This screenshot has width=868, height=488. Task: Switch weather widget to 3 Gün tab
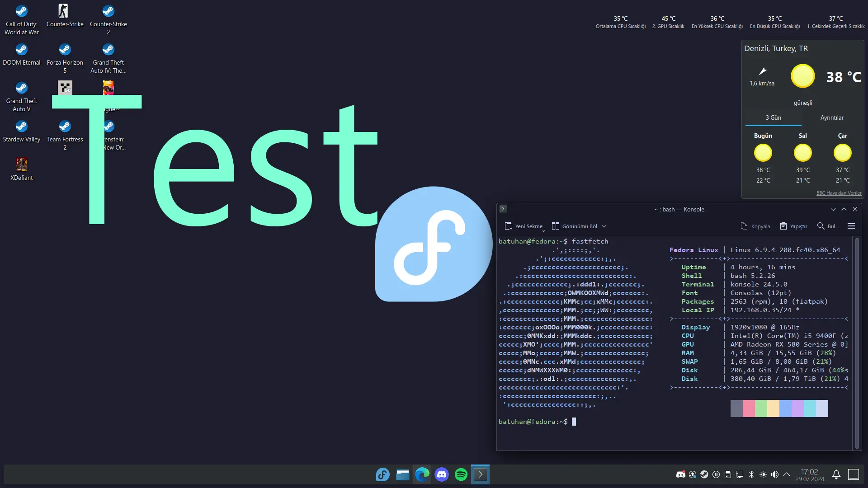[x=773, y=117]
